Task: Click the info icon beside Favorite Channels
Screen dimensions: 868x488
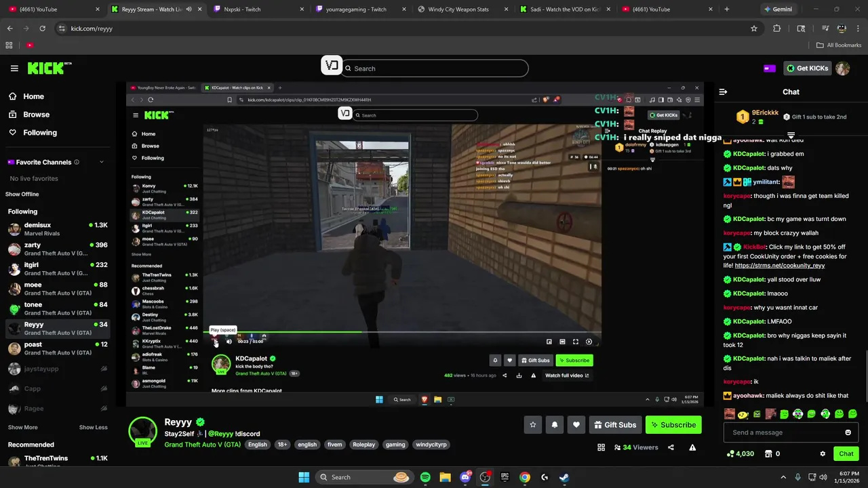Action: (76, 162)
